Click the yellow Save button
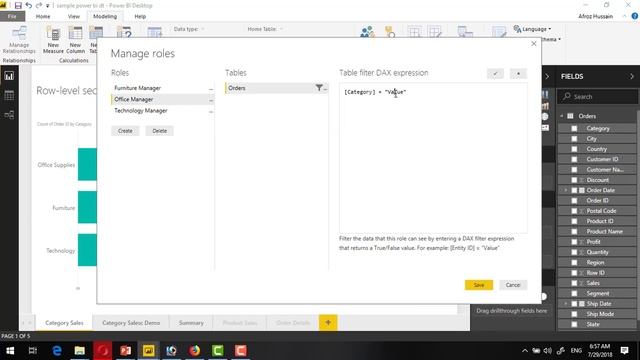 point(479,285)
